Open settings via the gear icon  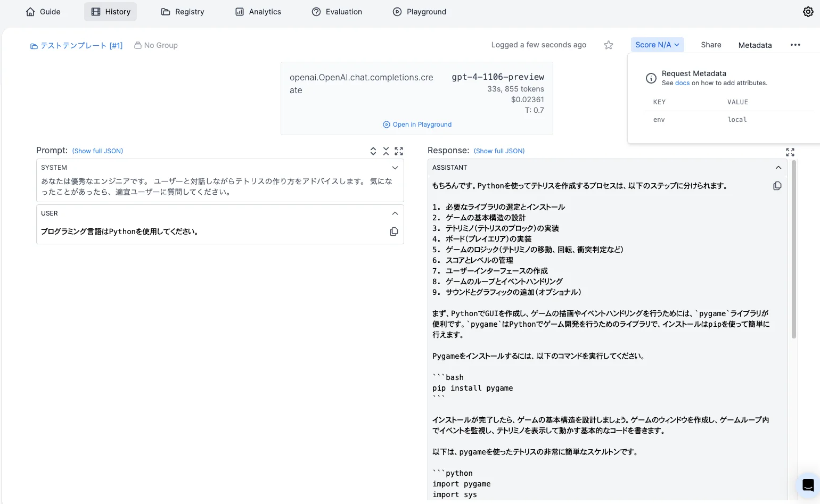pyautogui.click(x=808, y=12)
